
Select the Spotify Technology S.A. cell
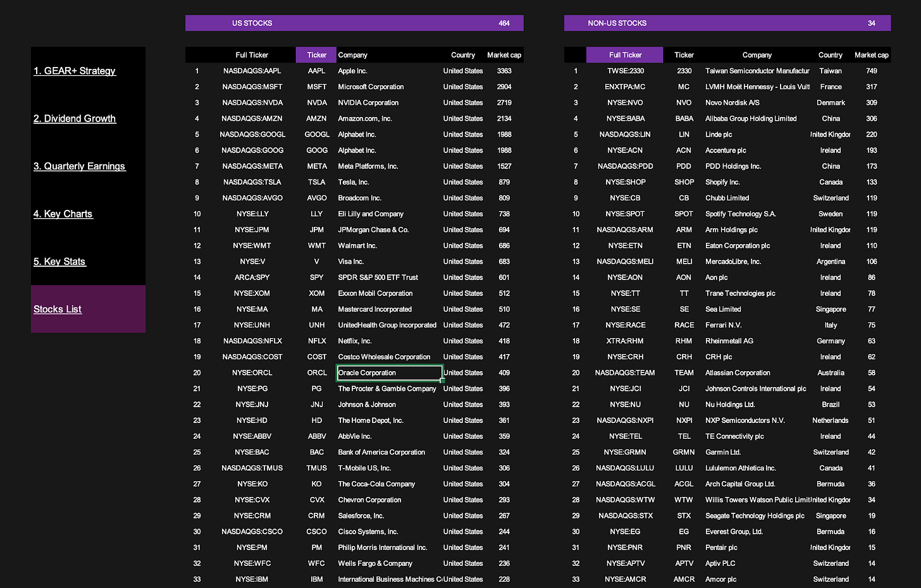pyautogui.click(x=741, y=214)
